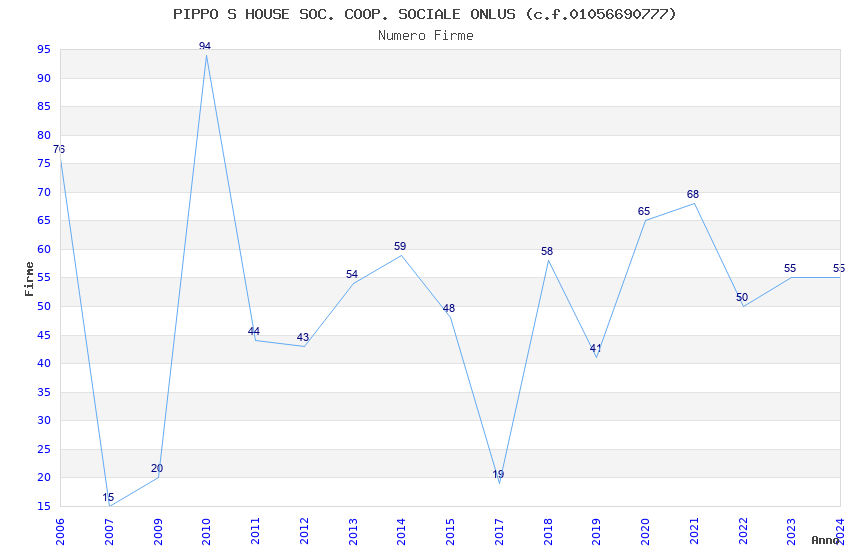Select the x-axis year 2012
Image resolution: width=850 pixels, height=550 pixels.
tap(304, 532)
